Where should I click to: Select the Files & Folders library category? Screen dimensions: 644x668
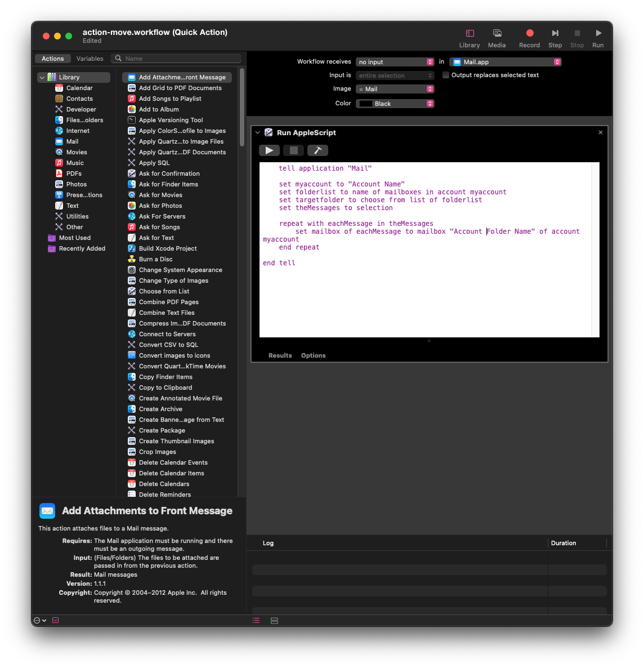[x=79, y=120]
